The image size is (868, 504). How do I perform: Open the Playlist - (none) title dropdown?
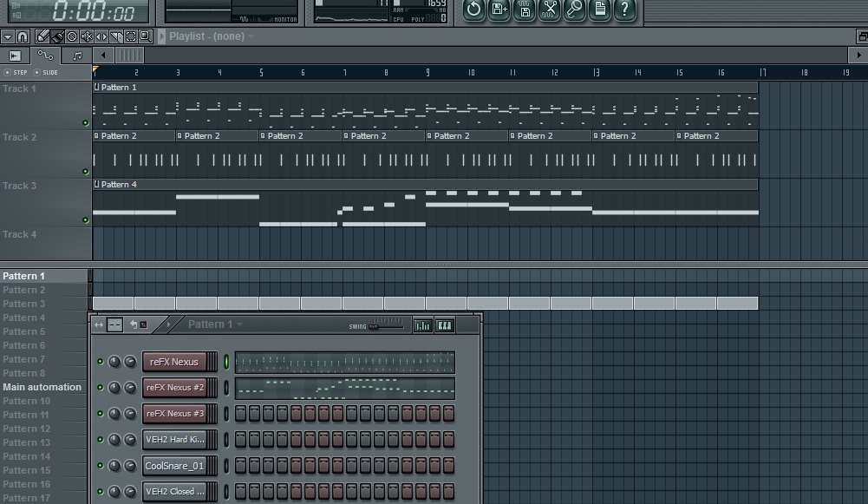pyautogui.click(x=251, y=36)
